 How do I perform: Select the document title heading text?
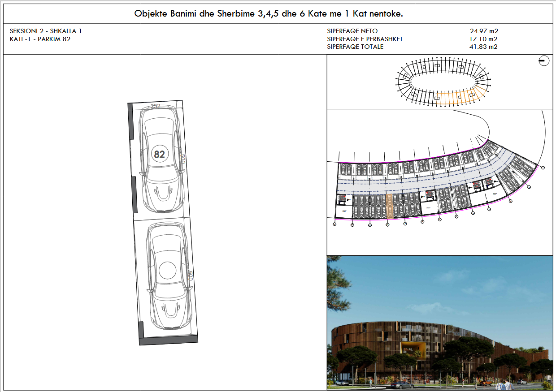[269, 14]
